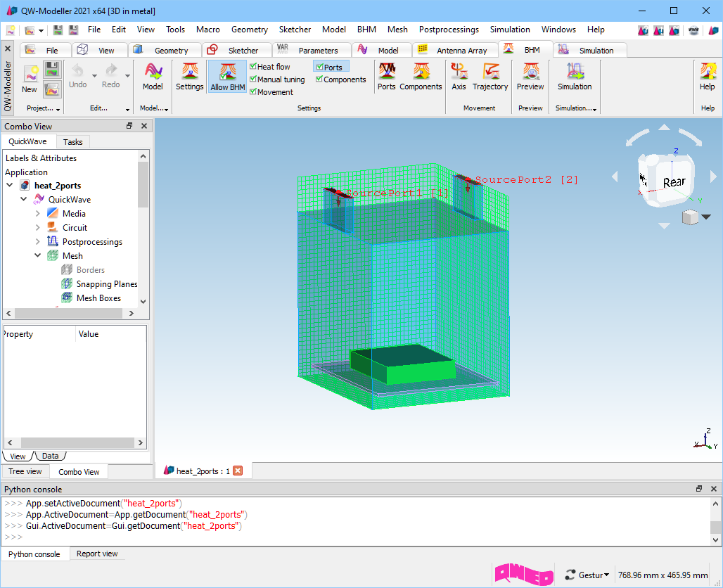
Task: Click the Python console input prompt
Action: [x=14, y=537]
